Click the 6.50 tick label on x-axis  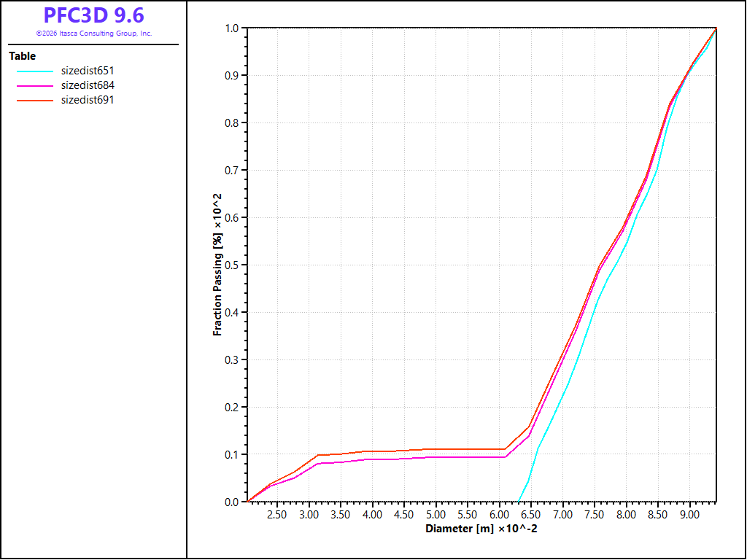(531, 515)
